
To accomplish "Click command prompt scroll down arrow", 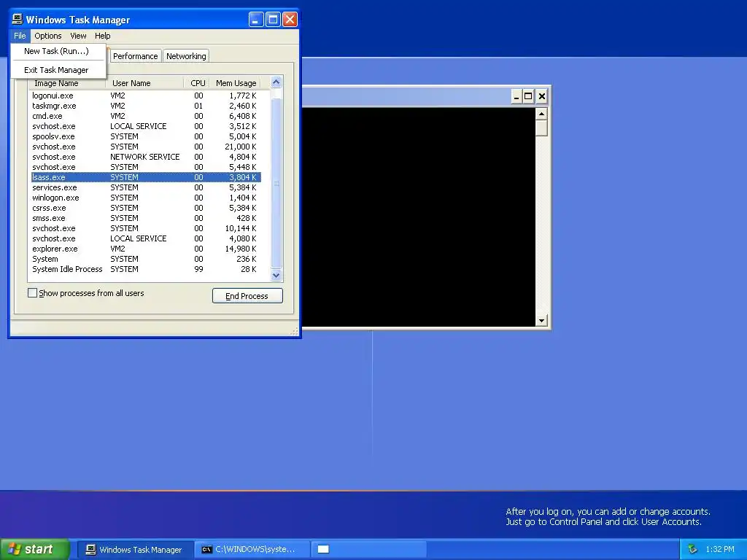I will pyautogui.click(x=541, y=321).
